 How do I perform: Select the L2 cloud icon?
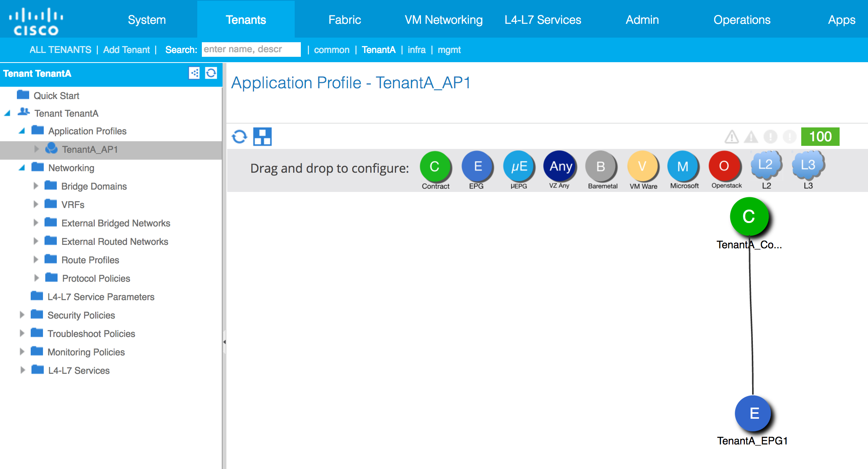766,165
